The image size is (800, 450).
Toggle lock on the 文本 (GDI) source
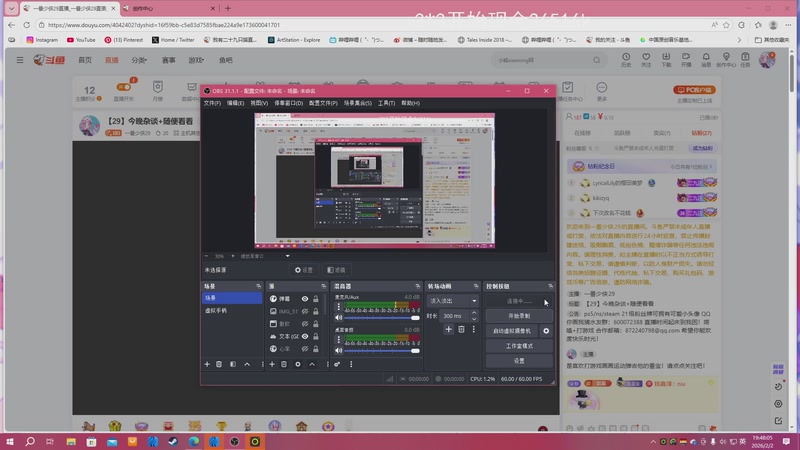pyautogui.click(x=316, y=336)
